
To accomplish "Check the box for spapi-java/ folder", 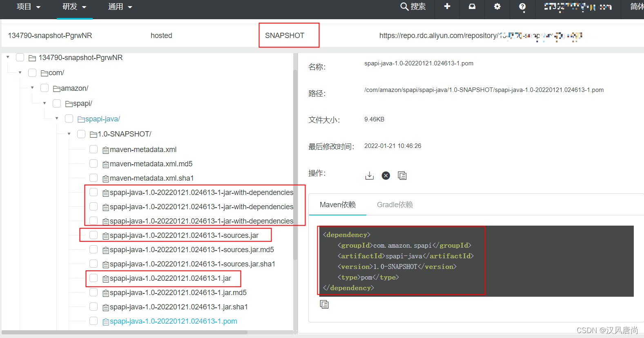I will [69, 119].
